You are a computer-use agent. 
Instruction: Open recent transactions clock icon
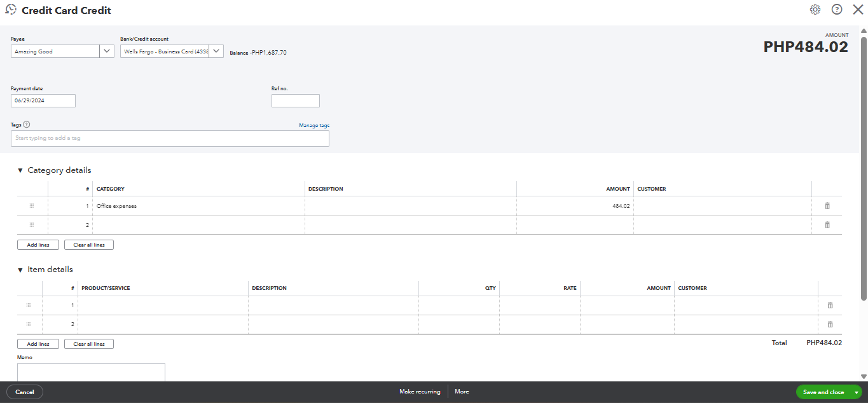(x=11, y=10)
